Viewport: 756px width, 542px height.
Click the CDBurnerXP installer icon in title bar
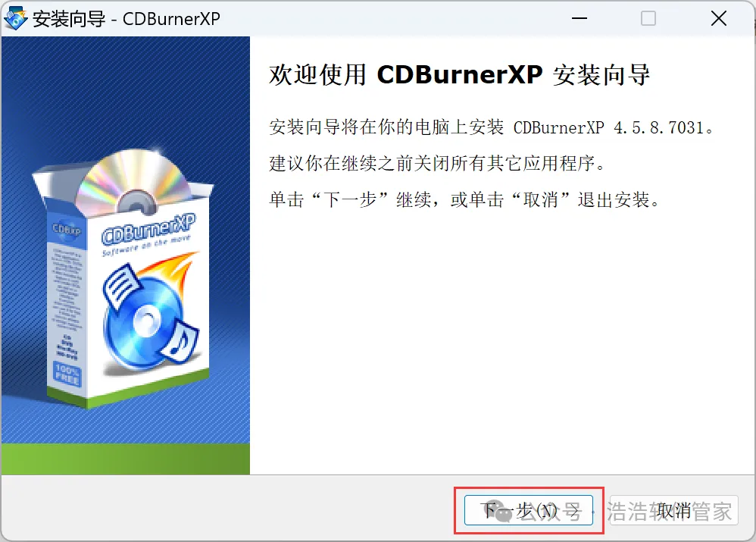pyautogui.click(x=15, y=19)
